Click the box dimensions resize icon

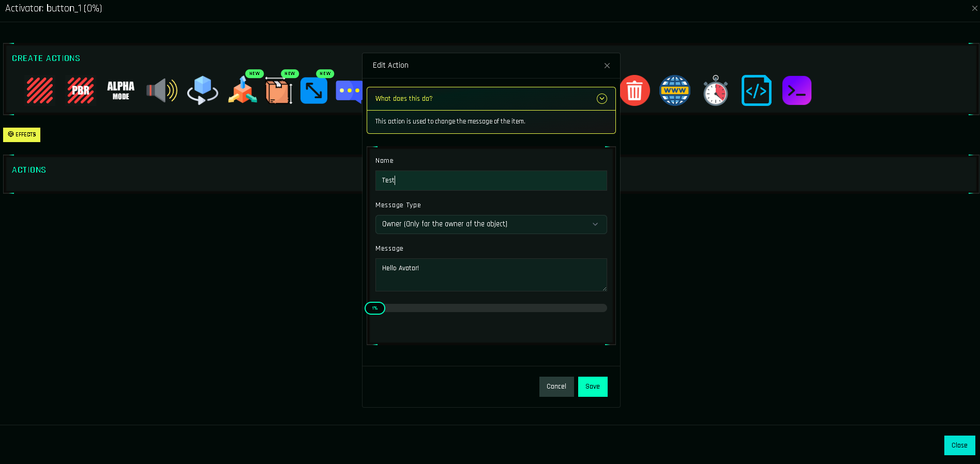click(x=279, y=91)
